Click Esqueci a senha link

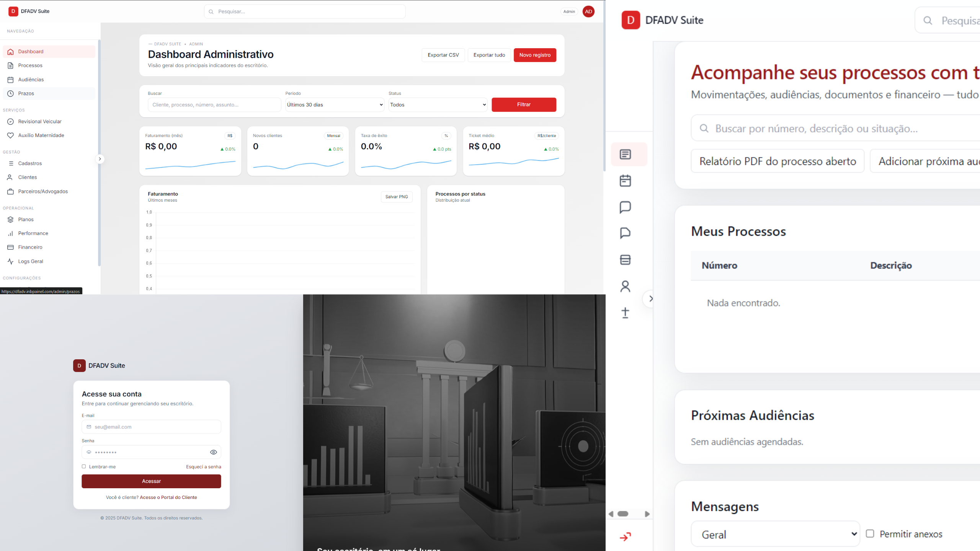[203, 467]
